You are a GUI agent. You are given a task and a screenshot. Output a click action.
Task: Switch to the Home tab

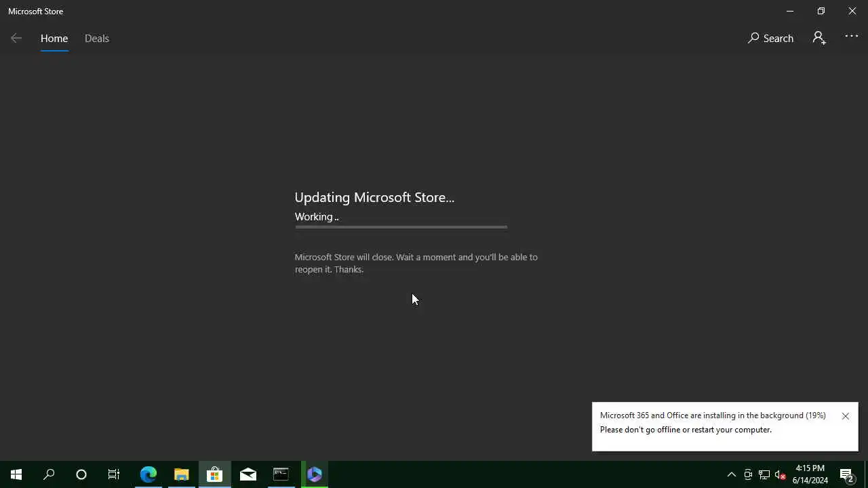tap(54, 39)
